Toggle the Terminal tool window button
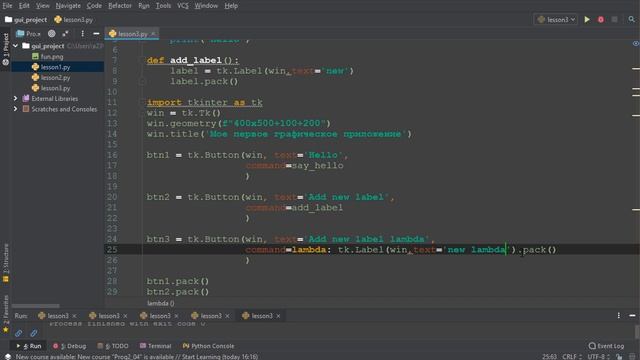This screenshot has width=640, height=360. (x=155, y=346)
